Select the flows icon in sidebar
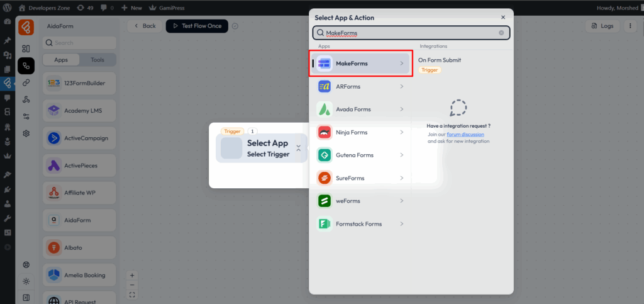Viewport: 644px width, 304px height. click(26, 65)
